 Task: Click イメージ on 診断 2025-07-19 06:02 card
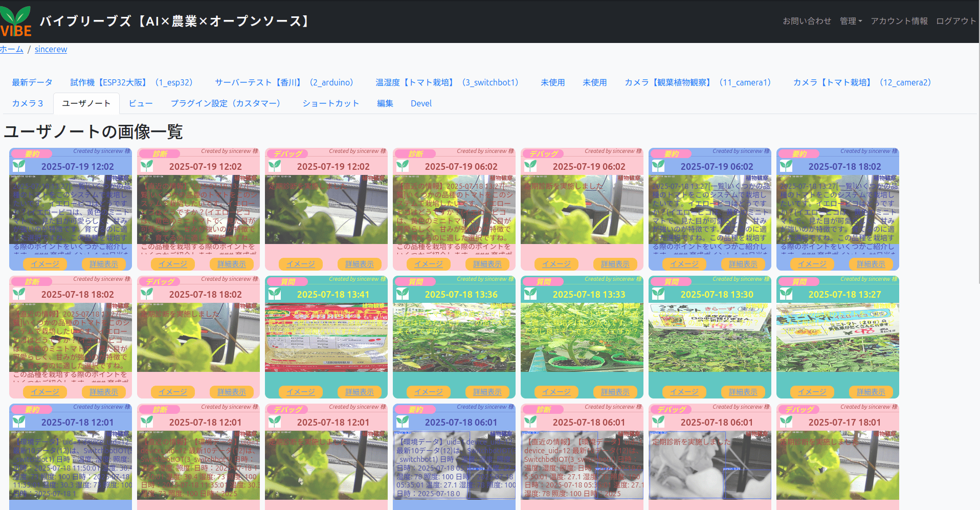[429, 264]
